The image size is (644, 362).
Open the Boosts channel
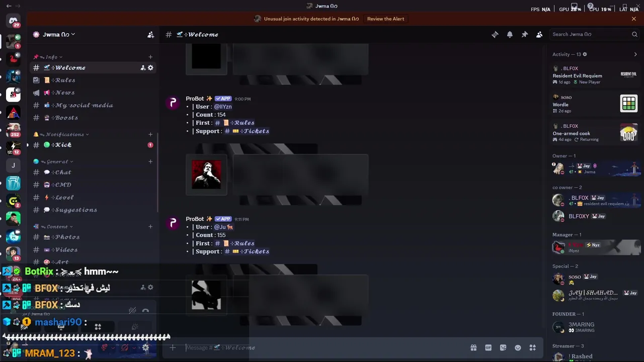[x=94, y=118]
